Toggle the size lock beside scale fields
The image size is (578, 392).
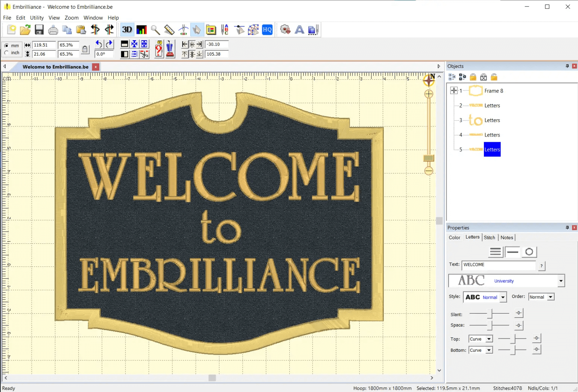pos(85,49)
